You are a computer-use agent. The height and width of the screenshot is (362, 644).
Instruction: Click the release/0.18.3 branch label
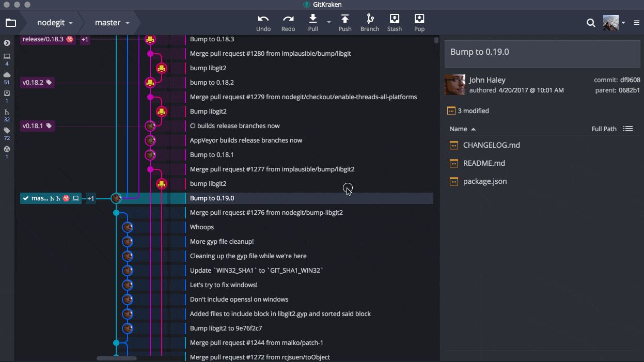point(48,39)
